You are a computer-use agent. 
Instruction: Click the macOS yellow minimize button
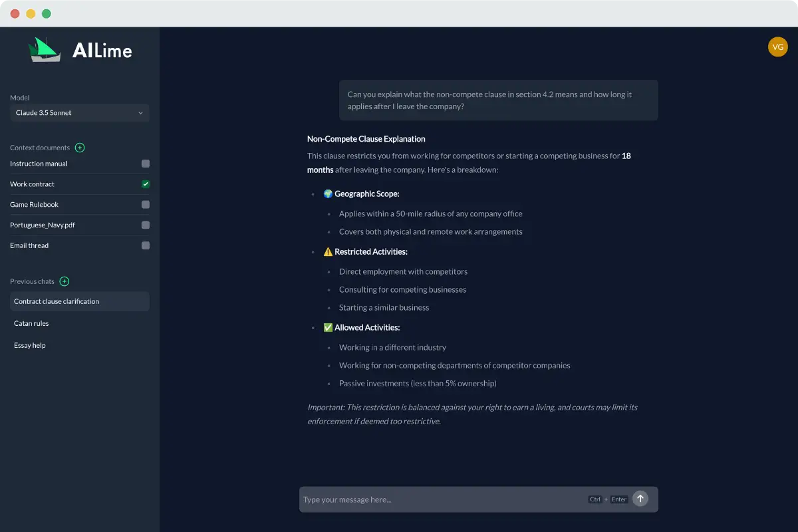(x=31, y=13)
